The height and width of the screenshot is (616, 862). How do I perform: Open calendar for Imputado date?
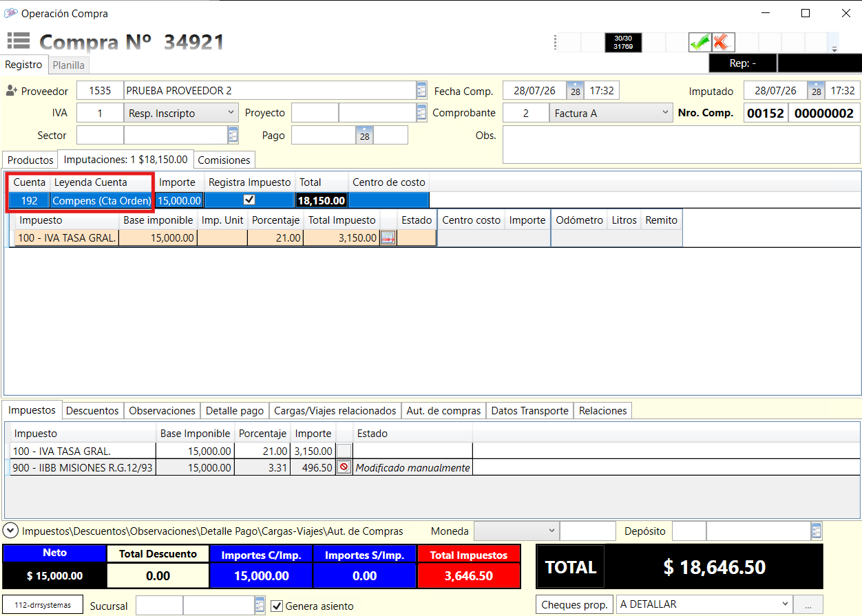(816, 91)
